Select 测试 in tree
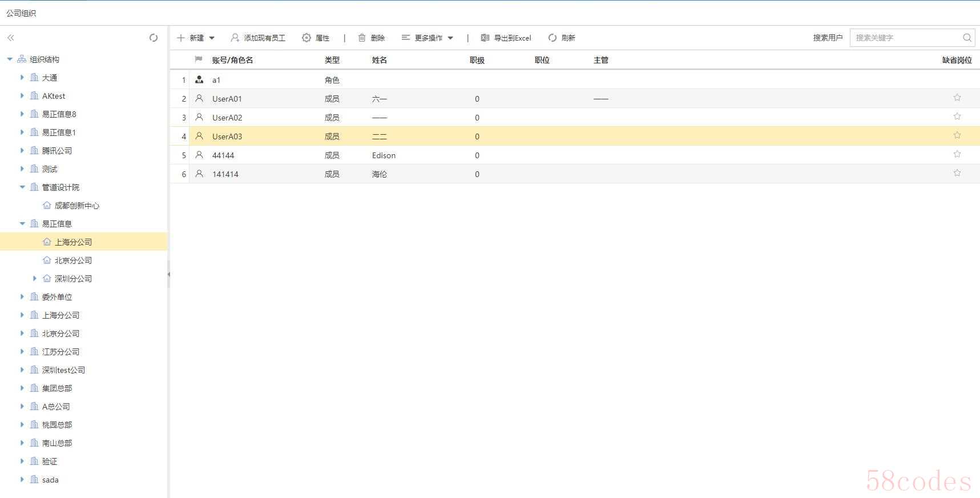The width and height of the screenshot is (980, 498). pyautogui.click(x=50, y=168)
